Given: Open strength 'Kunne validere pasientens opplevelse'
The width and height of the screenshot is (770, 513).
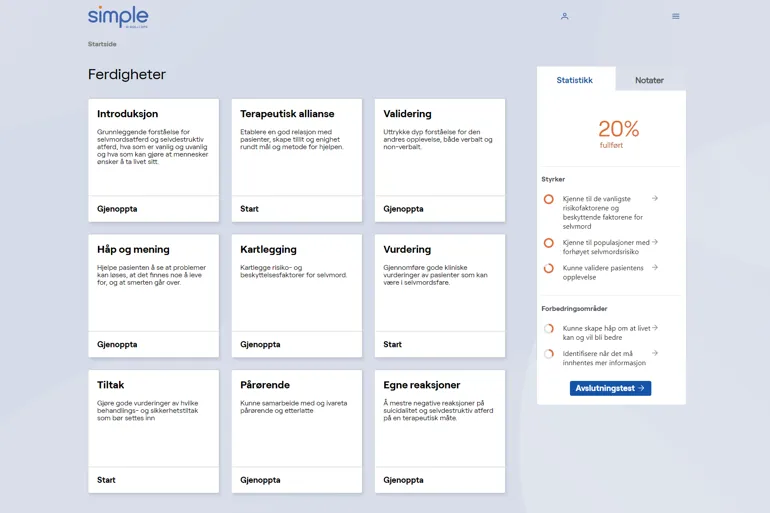Looking at the screenshot, I should [x=603, y=272].
